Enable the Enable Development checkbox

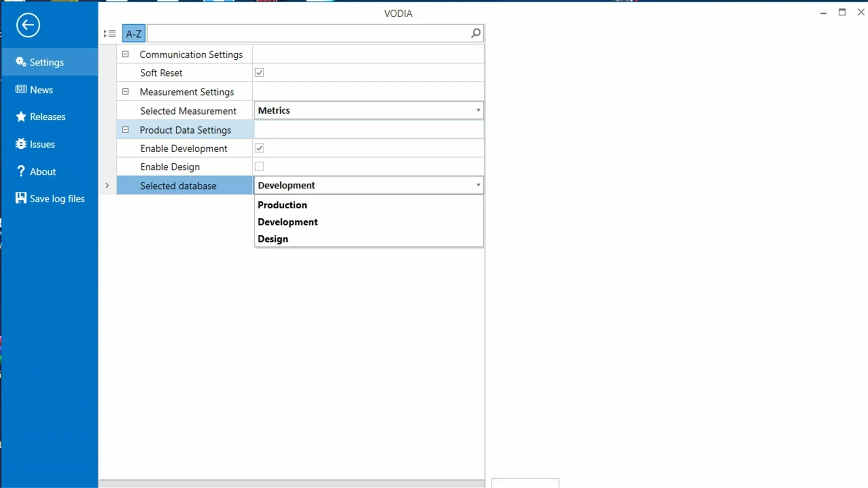point(259,148)
